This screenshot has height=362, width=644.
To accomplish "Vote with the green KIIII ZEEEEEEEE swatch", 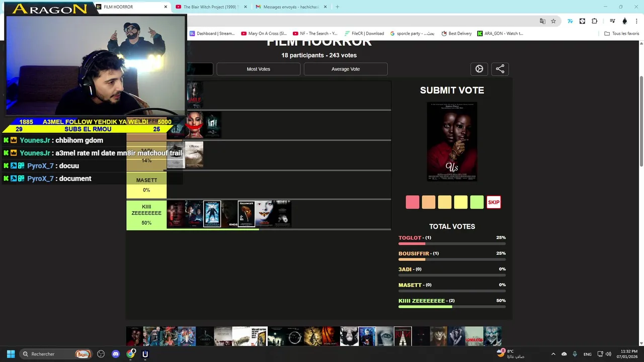I will [477, 202].
